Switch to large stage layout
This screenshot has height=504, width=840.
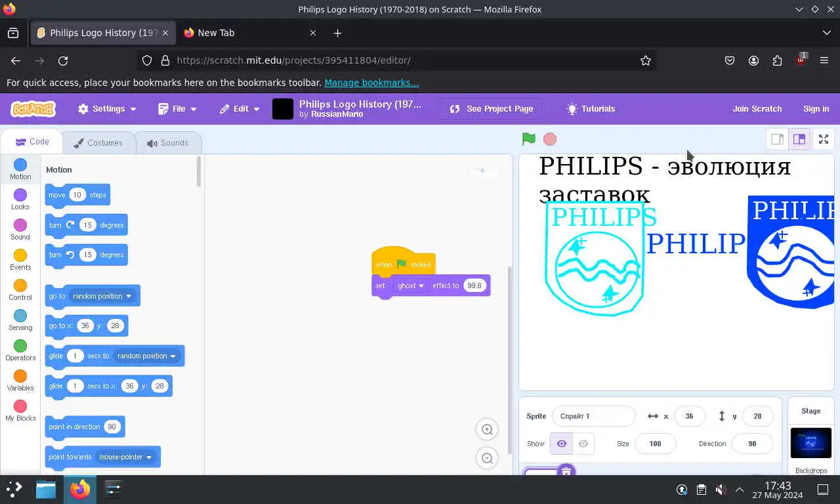point(799,139)
